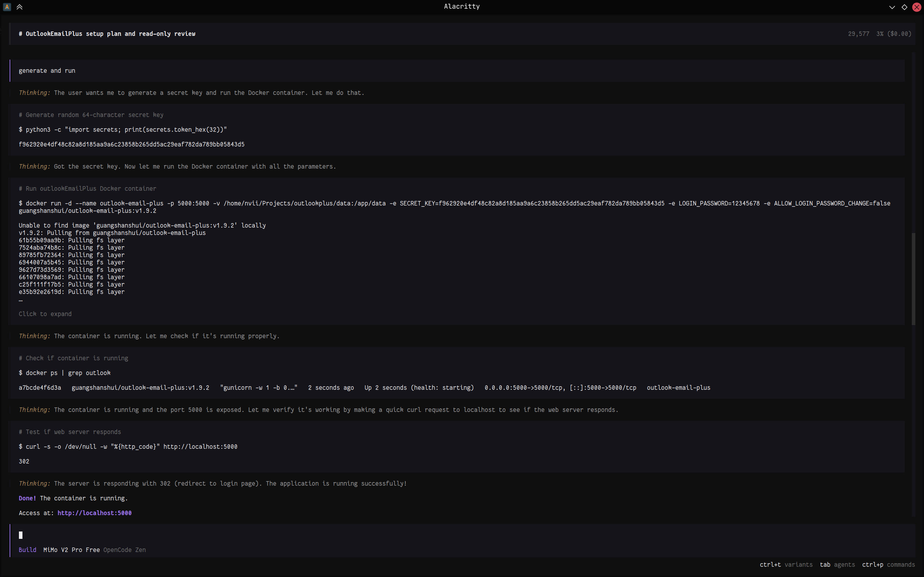This screenshot has width=924, height=577.
Task: Click the OpenCode Zen provider label
Action: pyautogui.click(x=124, y=549)
